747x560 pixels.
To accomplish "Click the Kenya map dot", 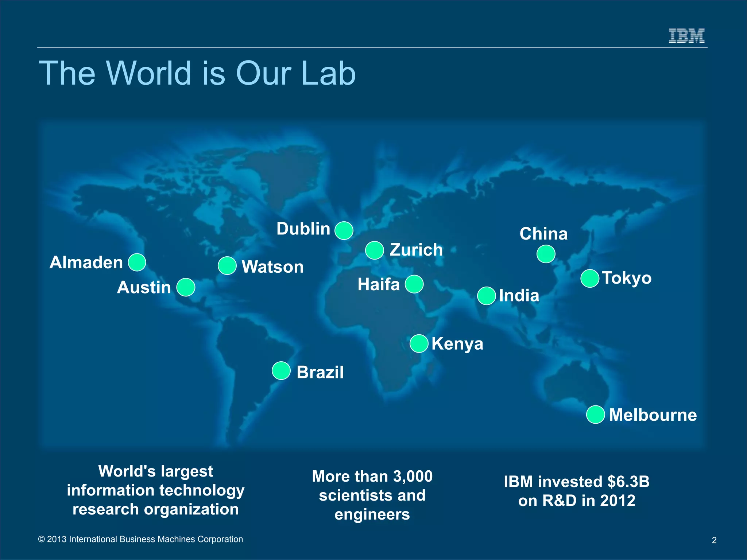I will 419,343.
